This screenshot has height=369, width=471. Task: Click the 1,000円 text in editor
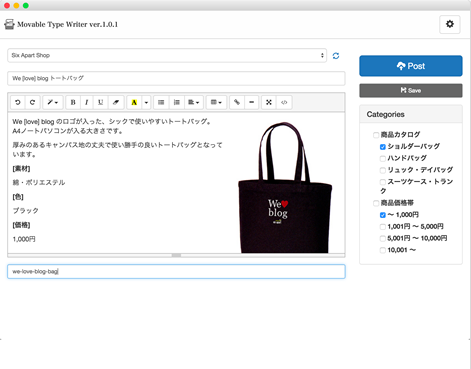(x=24, y=239)
